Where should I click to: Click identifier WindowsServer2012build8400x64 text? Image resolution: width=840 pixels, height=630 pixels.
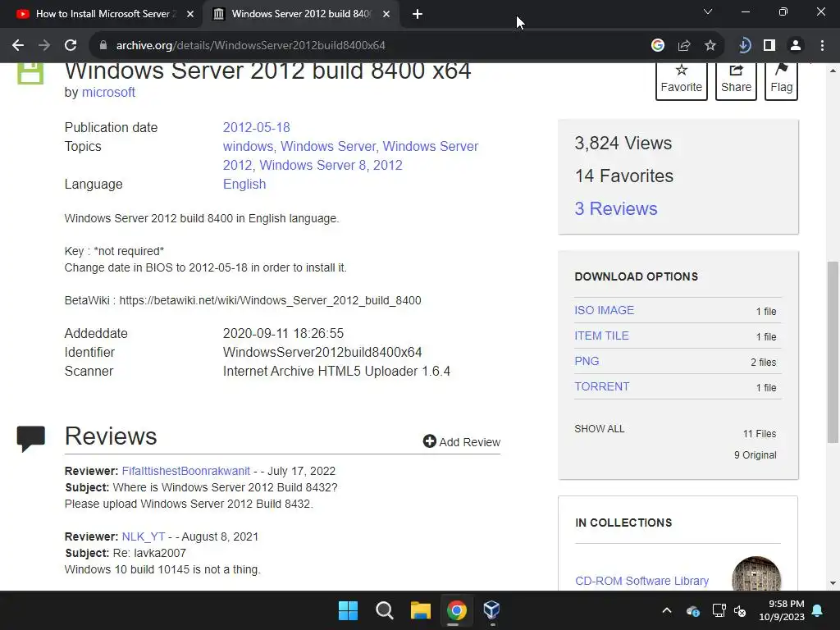click(322, 352)
